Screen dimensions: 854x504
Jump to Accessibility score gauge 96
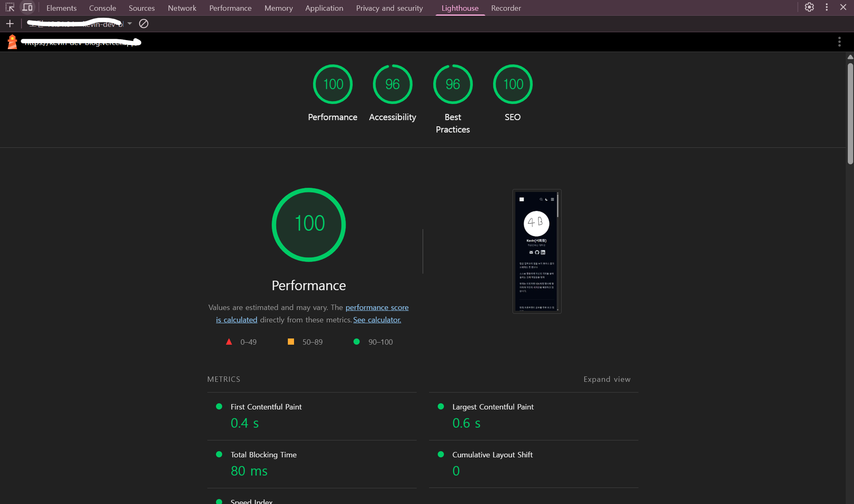[x=392, y=85]
